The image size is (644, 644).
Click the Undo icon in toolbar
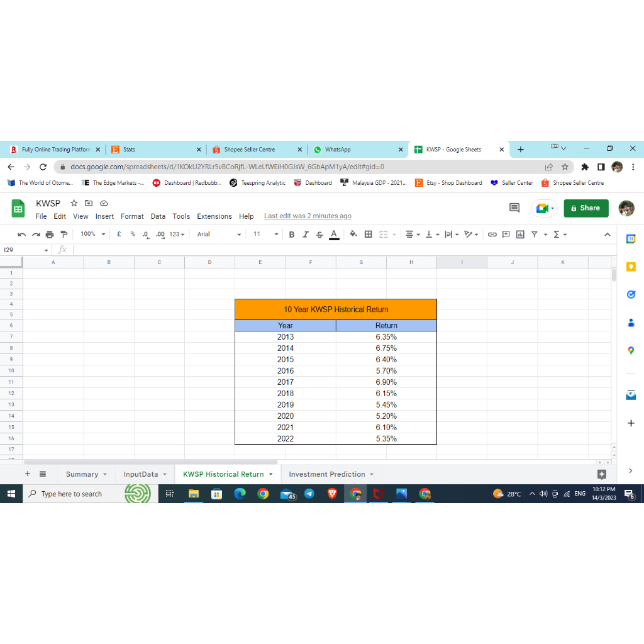22,235
